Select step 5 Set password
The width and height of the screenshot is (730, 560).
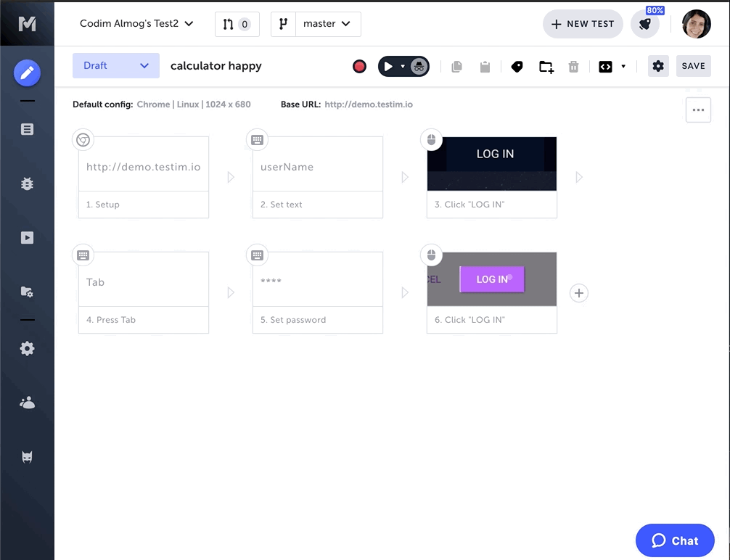(x=317, y=292)
